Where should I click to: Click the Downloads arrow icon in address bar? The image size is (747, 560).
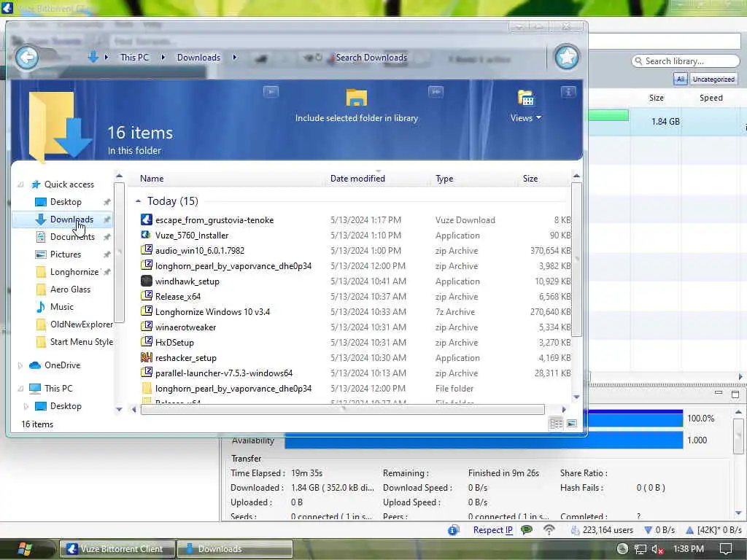(x=93, y=57)
